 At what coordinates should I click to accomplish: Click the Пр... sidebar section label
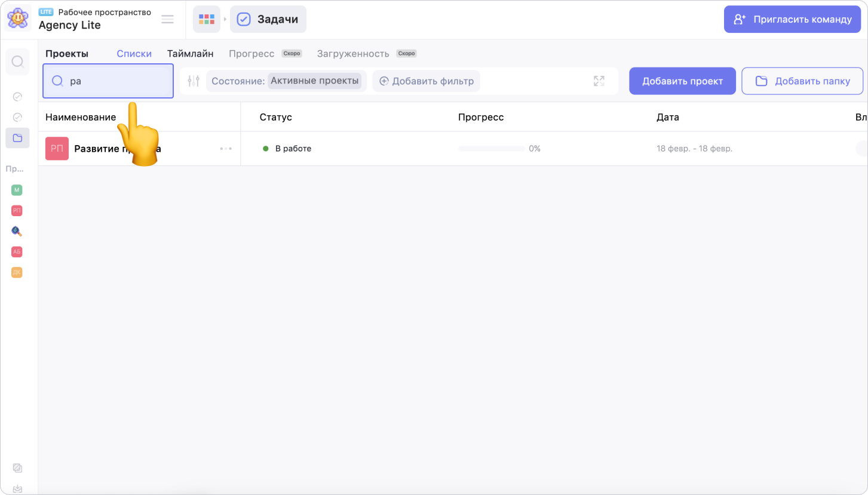click(14, 169)
